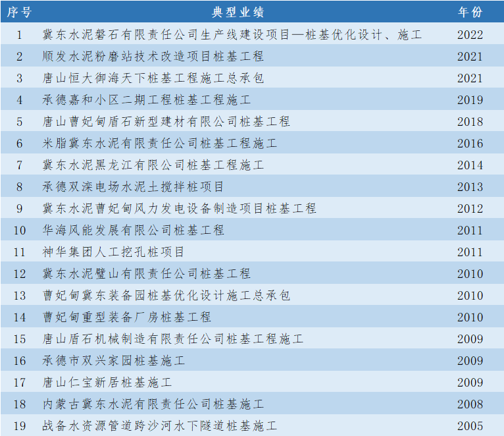Click the year 2013 cell

pos(470,186)
